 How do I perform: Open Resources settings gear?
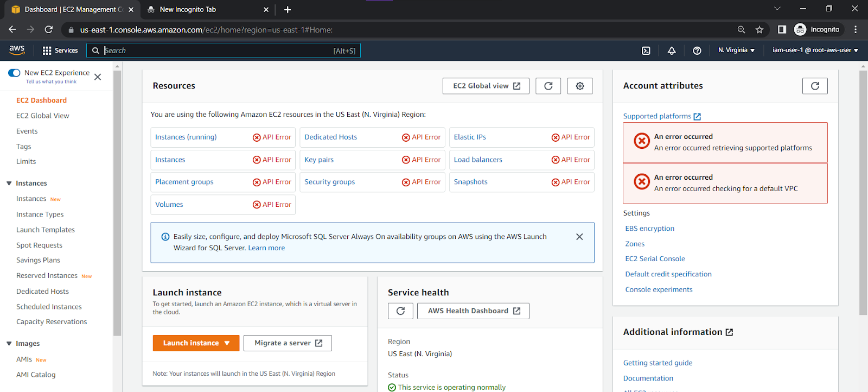[580, 86]
